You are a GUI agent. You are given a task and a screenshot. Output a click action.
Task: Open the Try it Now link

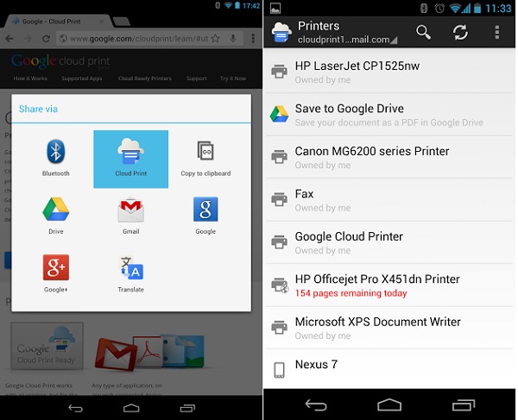pyautogui.click(x=233, y=78)
